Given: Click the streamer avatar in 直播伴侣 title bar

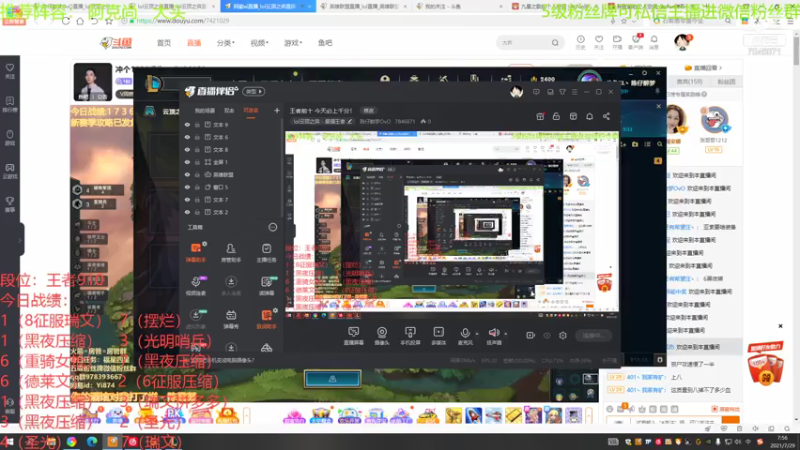Looking at the screenshot, I should click(516, 92).
